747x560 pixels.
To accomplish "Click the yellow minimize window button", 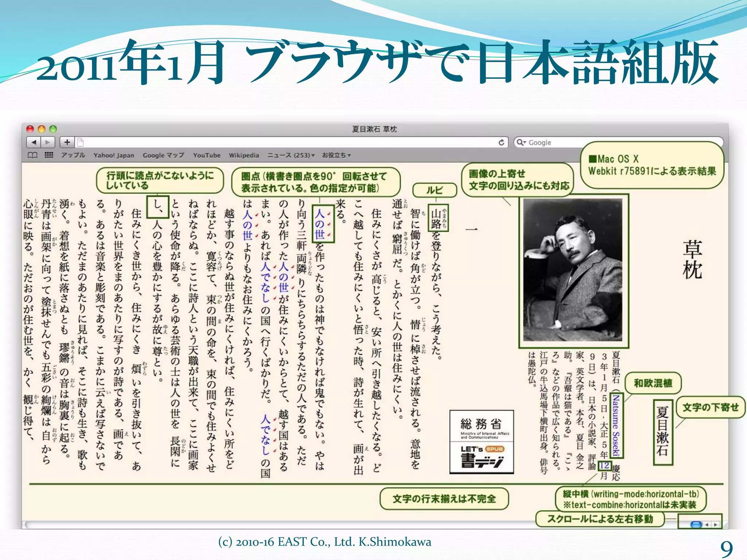I will 42,129.
